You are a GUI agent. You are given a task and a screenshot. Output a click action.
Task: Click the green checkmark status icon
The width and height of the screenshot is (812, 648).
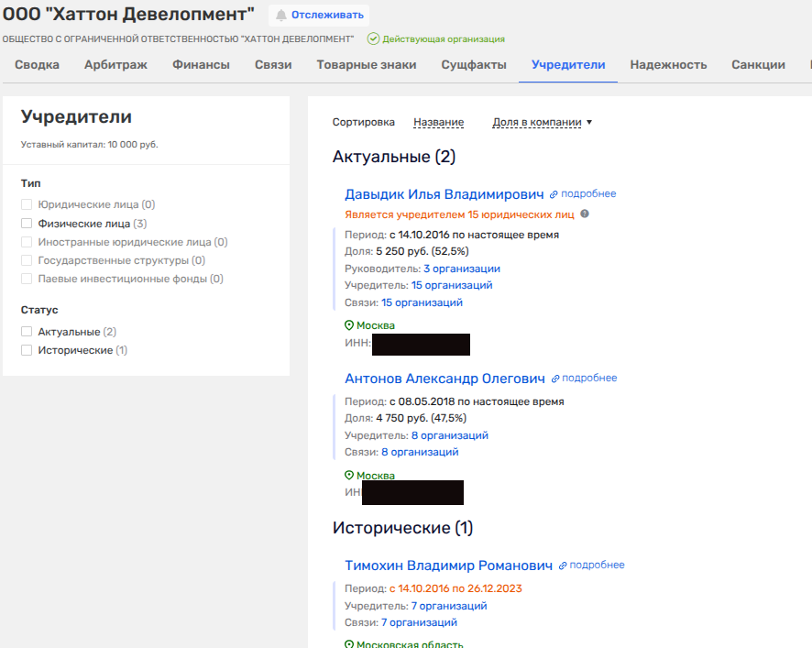[373, 39]
